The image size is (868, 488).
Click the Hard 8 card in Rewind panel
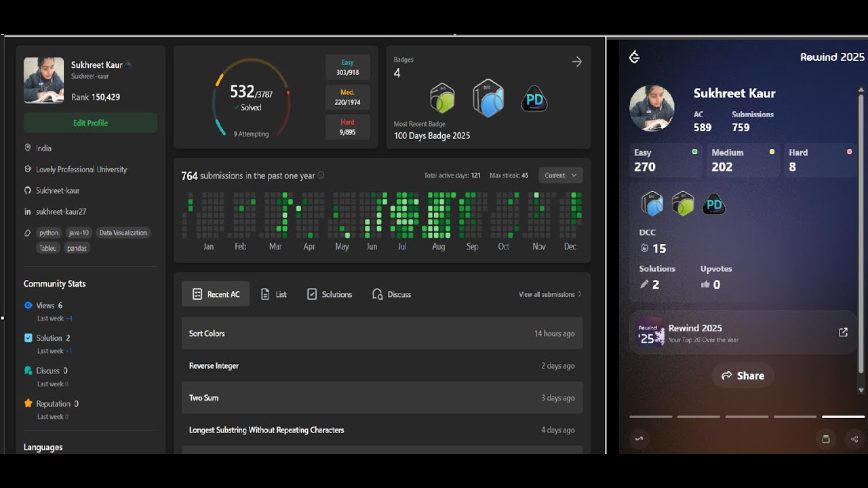(821, 160)
